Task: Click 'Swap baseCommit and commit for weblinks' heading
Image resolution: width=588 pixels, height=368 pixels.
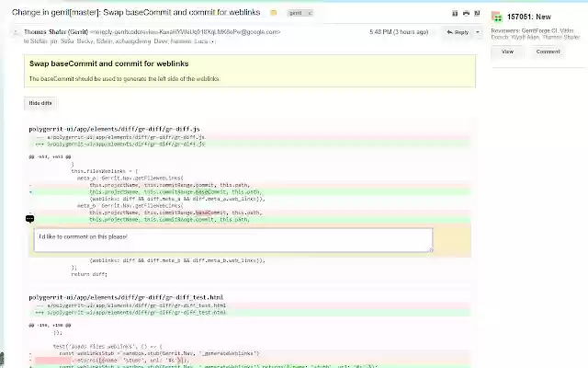Action: pyautogui.click(x=108, y=63)
